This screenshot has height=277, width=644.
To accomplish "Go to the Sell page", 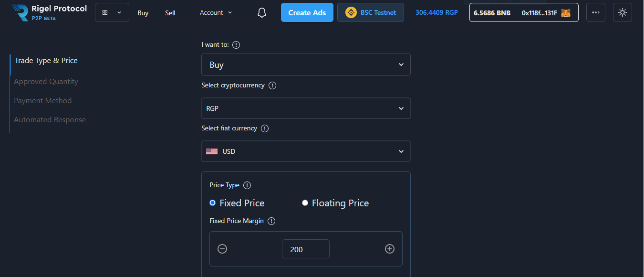I will pyautogui.click(x=170, y=13).
